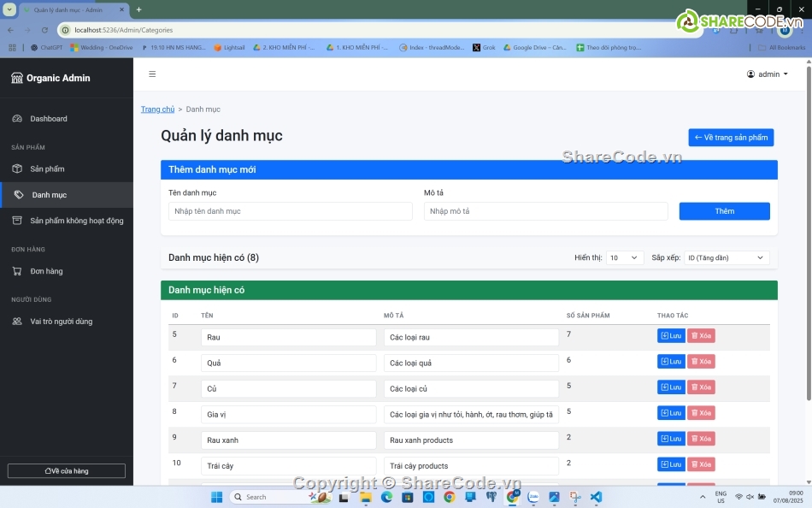812x508 pixels.
Task: Open a new browser tab
Action: click(x=138, y=9)
